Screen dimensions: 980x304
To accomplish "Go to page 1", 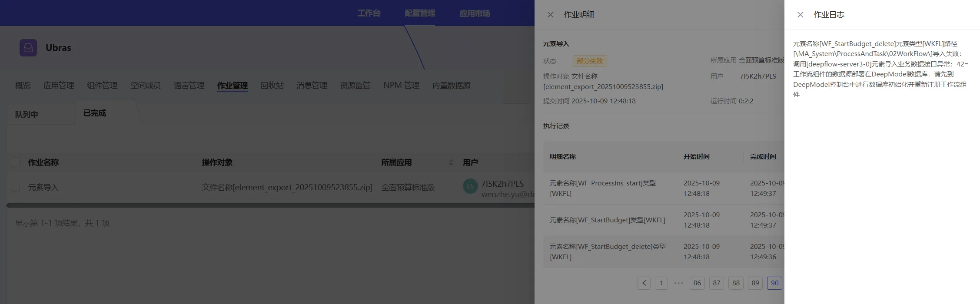I will pyautogui.click(x=661, y=283).
